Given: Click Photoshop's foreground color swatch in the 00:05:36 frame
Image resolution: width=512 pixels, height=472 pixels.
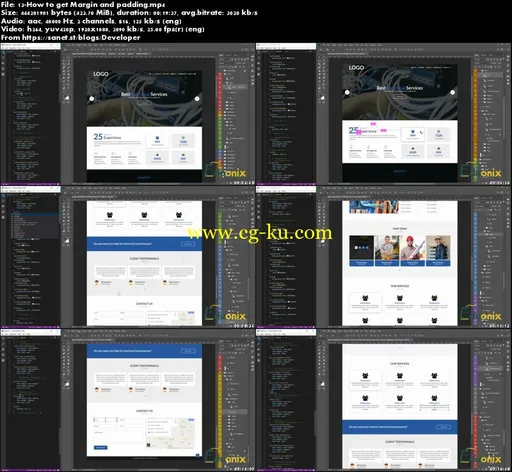Looking at the screenshot, I should click(322, 98).
